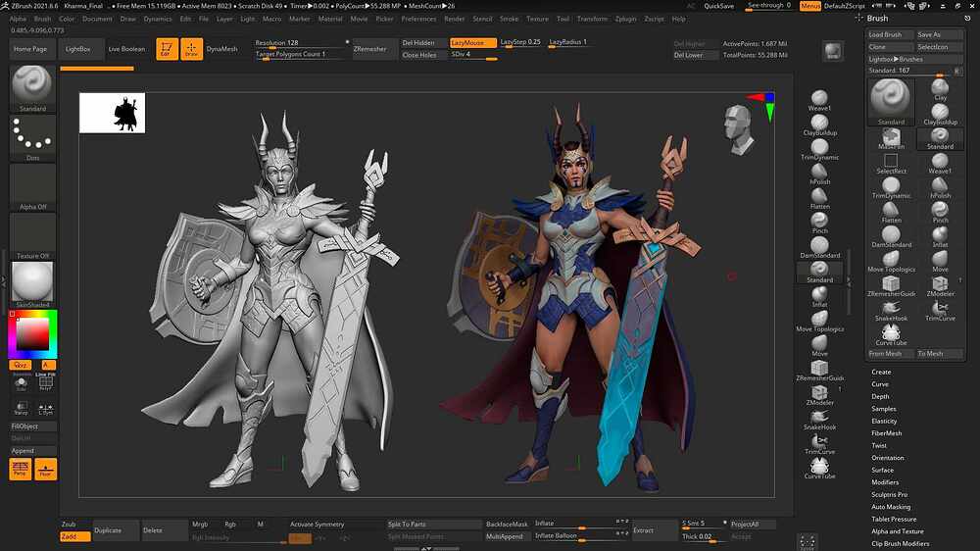Screen dimensions: 980x551
Task: Expand the Elasticity section
Action: click(x=884, y=421)
